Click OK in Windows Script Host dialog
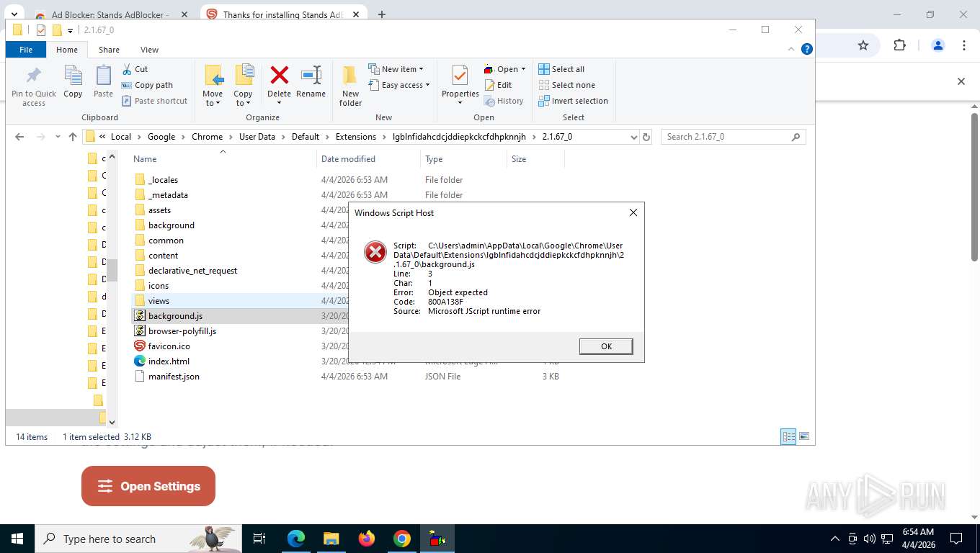980x553 pixels. tap(606, 346)
